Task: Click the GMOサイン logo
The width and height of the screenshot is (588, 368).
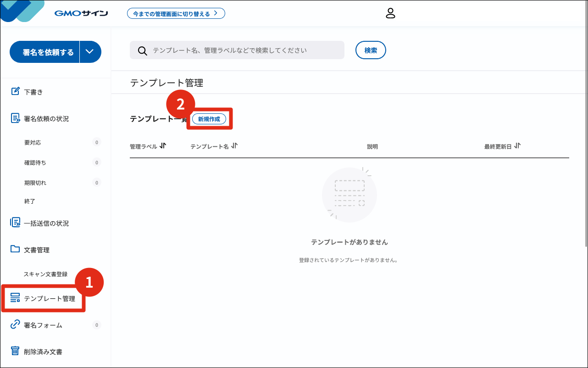Action: pos(81,13)
